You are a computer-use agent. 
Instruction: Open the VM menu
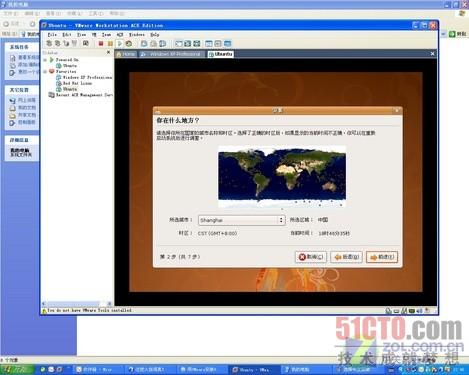tap(94, 34)
